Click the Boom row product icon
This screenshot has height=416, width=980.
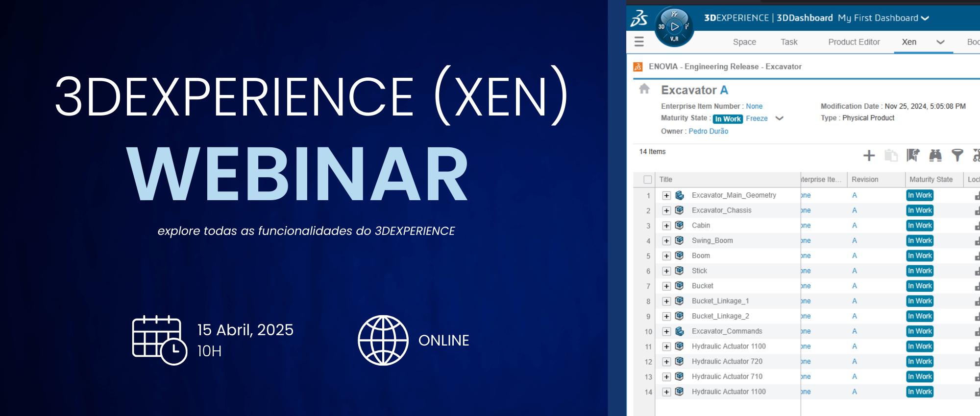tap(680, 255)
